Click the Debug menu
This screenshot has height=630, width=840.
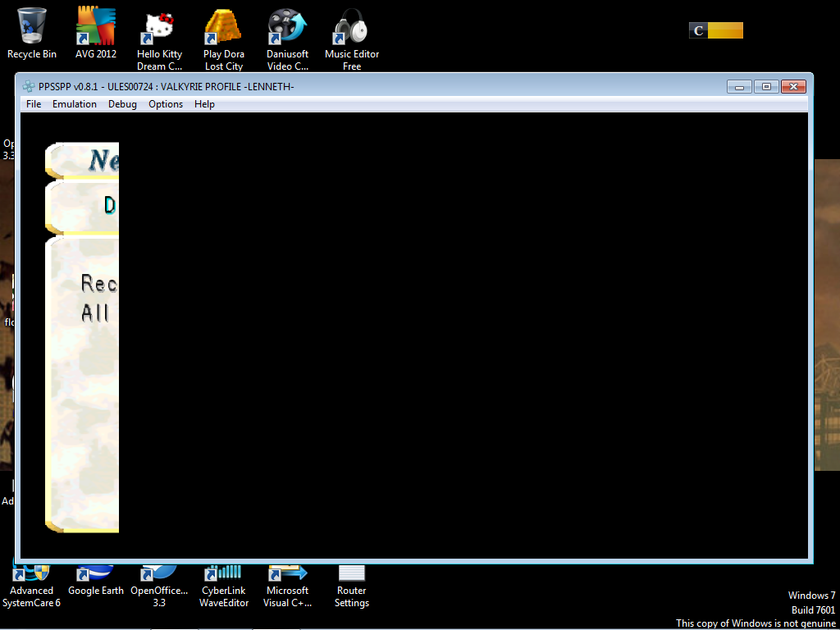tap(122, 104)
